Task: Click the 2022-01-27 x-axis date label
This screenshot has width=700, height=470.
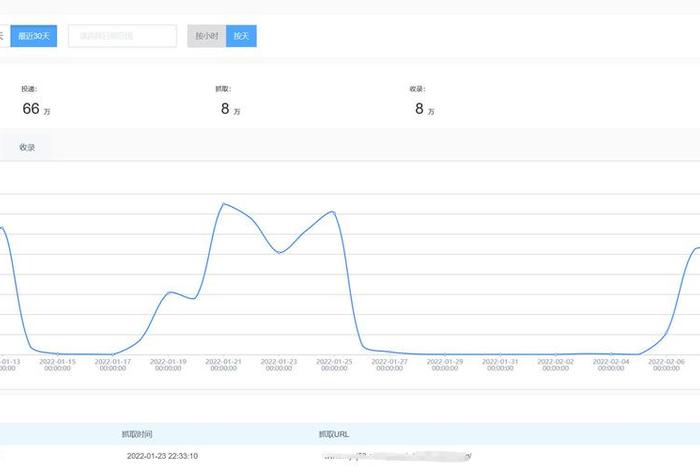Action: coord(390,364)
